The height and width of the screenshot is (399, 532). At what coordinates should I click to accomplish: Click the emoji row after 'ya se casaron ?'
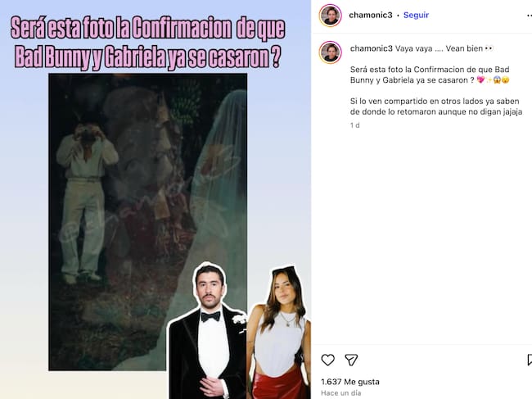pos(493,80)
